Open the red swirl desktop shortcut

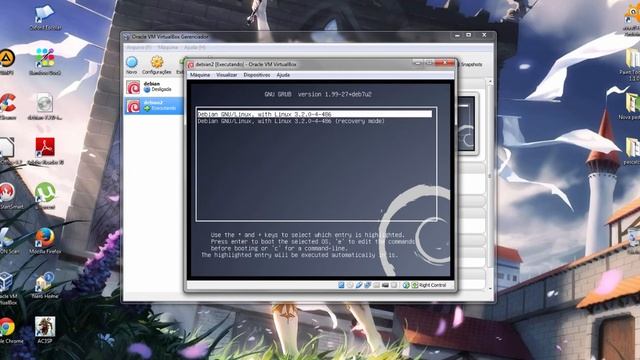[8, 196]
